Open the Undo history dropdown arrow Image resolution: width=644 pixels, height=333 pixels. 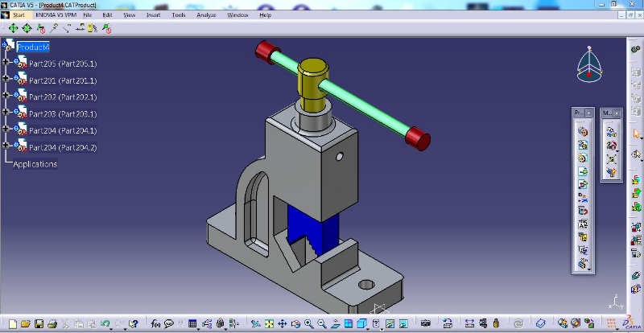click(111, 329)
